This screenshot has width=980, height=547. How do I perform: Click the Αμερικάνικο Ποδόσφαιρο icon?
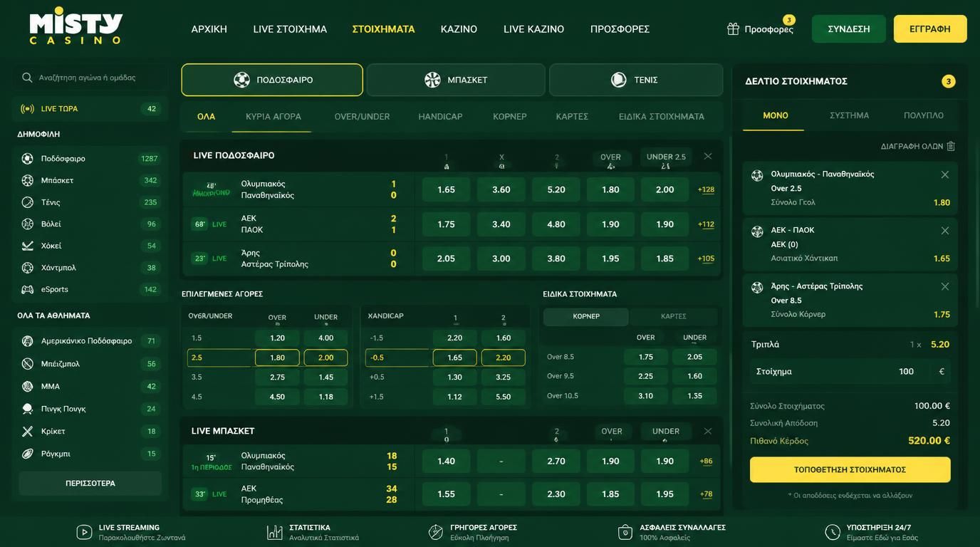pyautogui.click(x=27, y=341)
